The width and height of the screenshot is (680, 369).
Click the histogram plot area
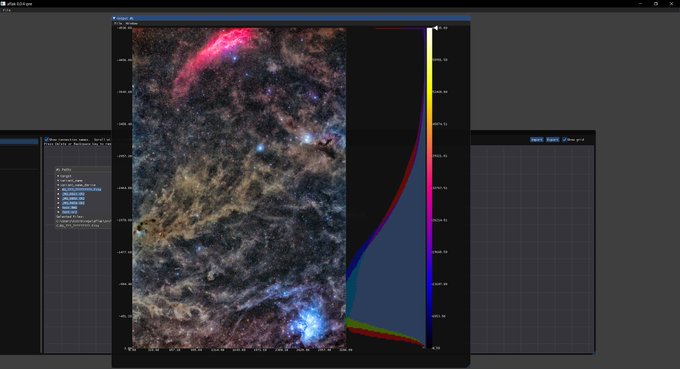click(386, 188)
